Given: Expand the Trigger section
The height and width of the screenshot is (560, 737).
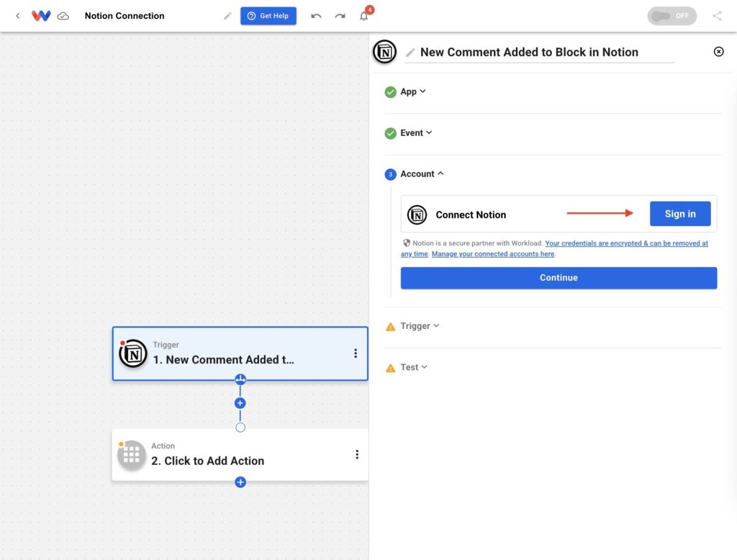Looking at the screenshot, I should (420, 326).
